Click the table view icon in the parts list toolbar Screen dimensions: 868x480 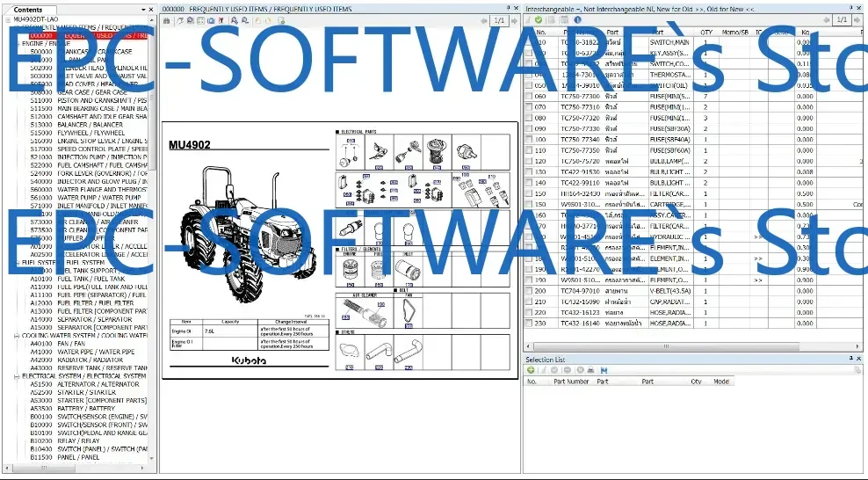pyautogui.click(x=564, y=20)
